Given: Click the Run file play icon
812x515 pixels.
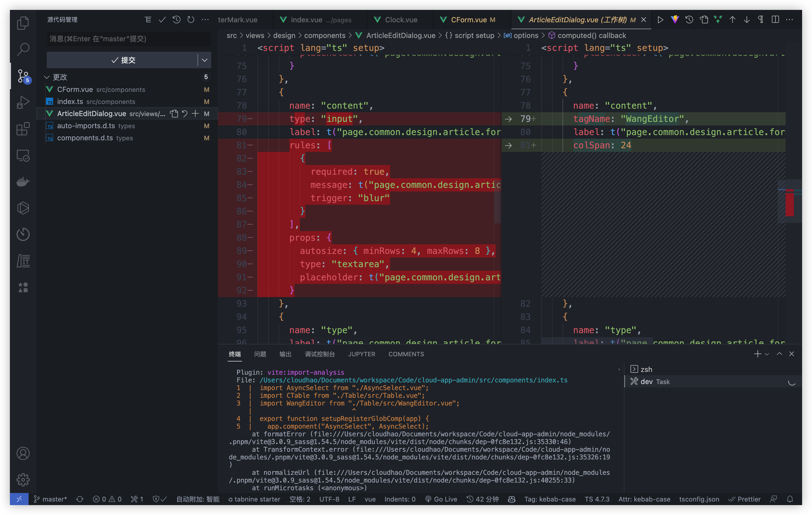Looking at the screenshot, I should tap(661, 20).
